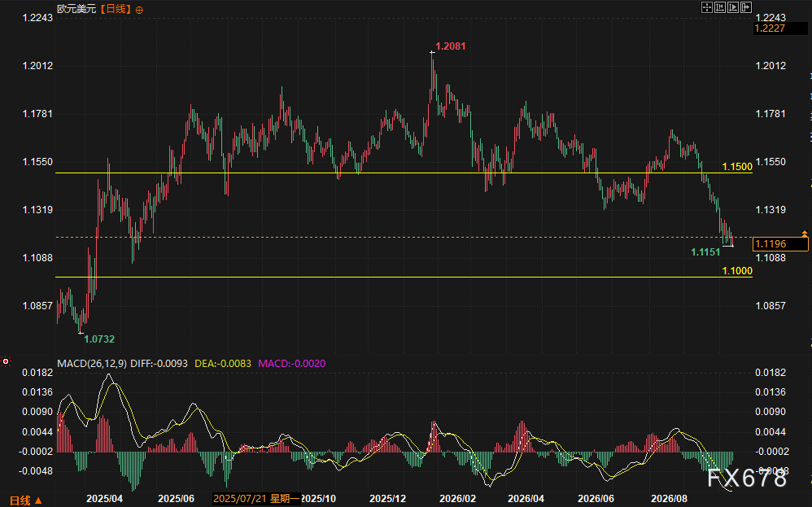Viewport: 812px width, 507px height.
Task: Click the red sun-shaped icon left of MACD
Action: 6,361
